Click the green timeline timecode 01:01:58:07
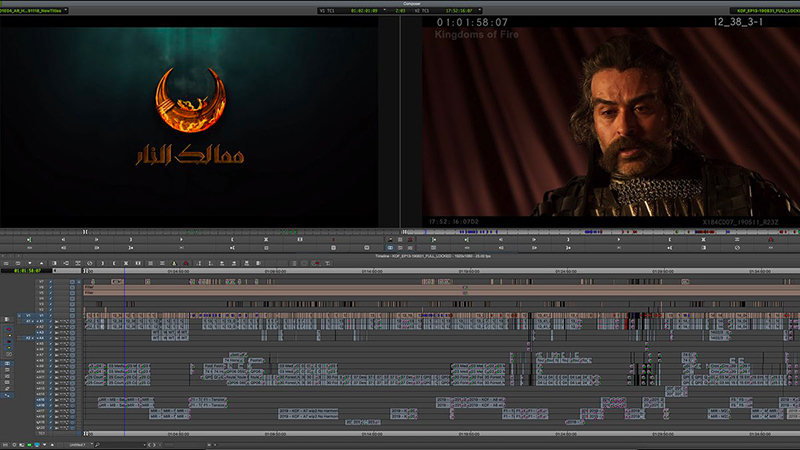Screen dimensions: 800x450 pos(27,271)
